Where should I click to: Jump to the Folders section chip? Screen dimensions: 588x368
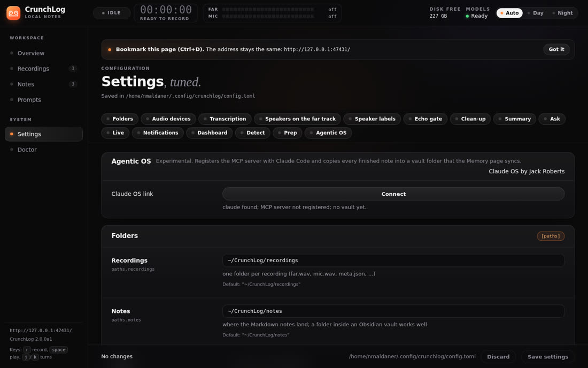120,119
